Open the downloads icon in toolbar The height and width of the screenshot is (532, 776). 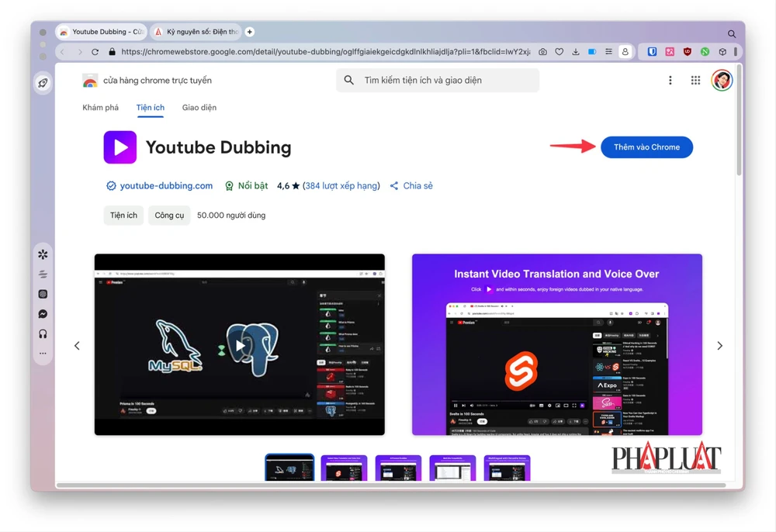576,52
